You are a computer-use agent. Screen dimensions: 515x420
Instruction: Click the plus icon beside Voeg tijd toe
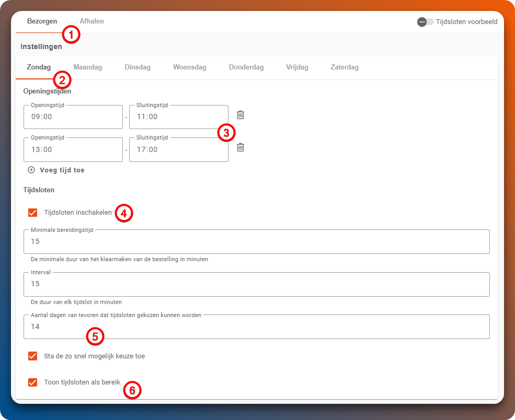coord(31,170)
